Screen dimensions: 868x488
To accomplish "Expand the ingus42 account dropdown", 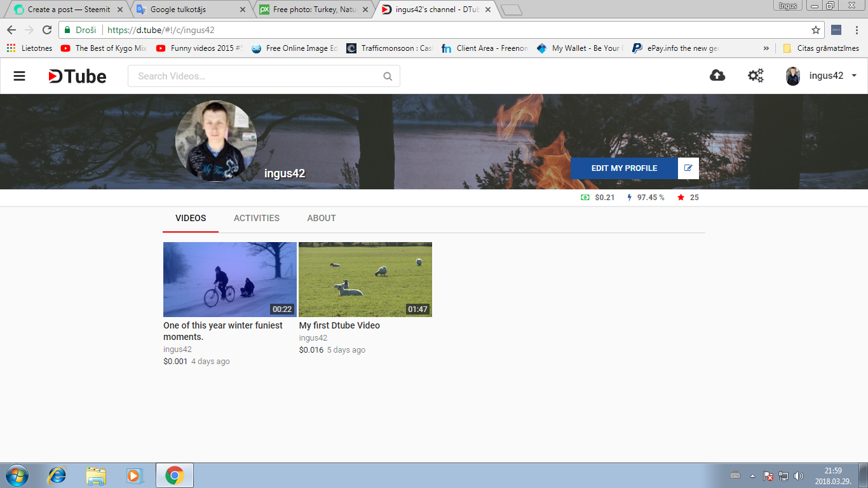I will click(854, 76).
